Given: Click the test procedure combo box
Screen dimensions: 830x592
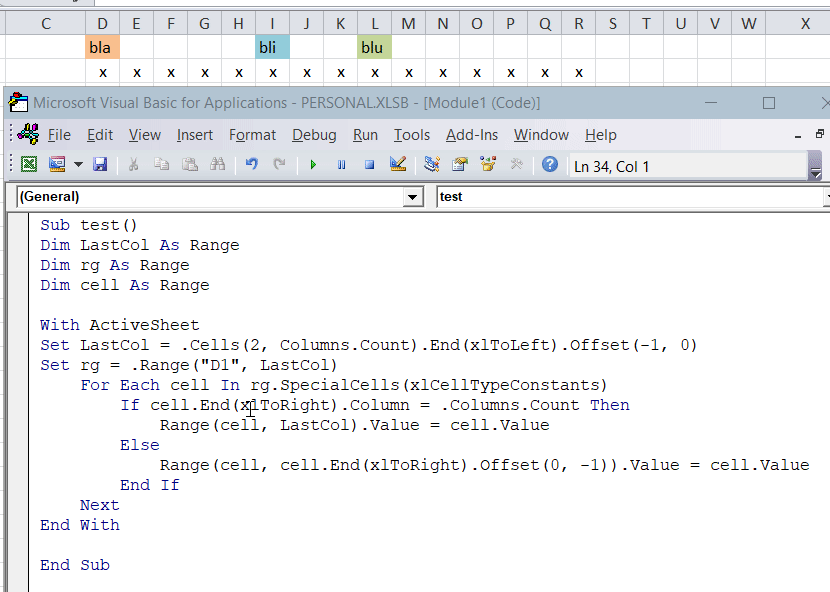Looking at the screenshot, I should click(x=633, y=197).
